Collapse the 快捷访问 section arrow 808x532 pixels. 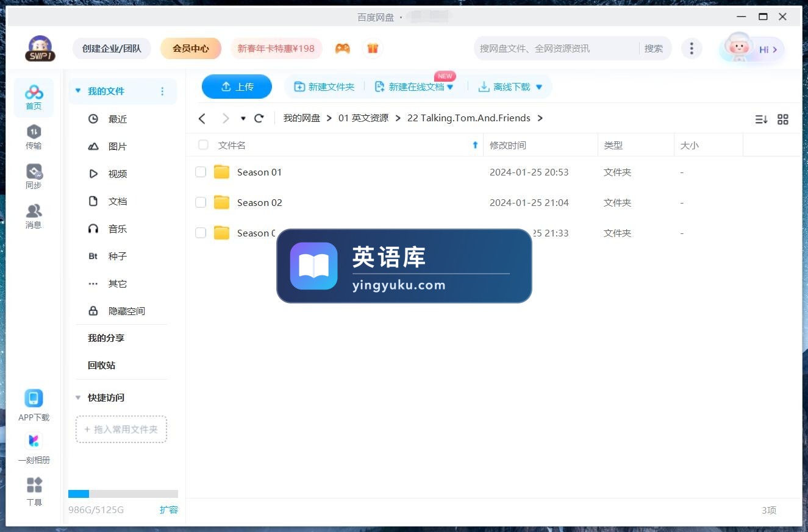click(77, 397)
